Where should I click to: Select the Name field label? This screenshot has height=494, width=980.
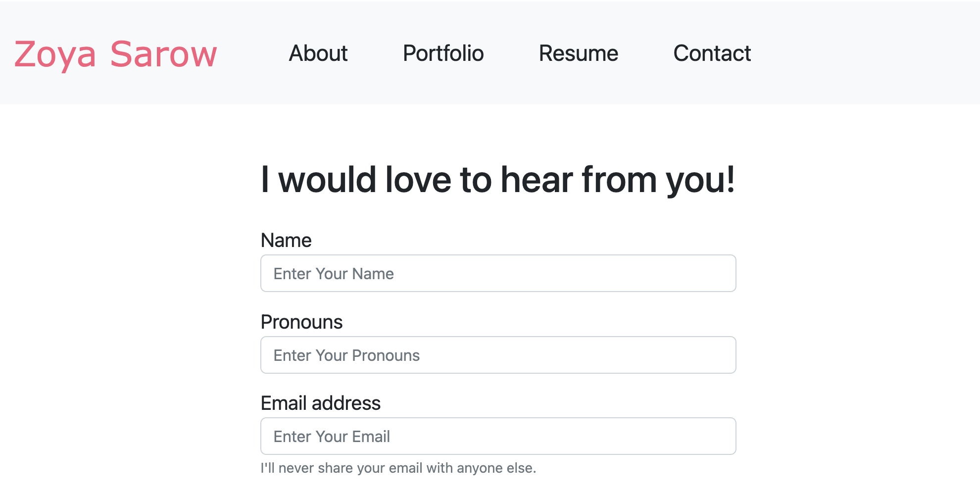[x=286, y=241]
